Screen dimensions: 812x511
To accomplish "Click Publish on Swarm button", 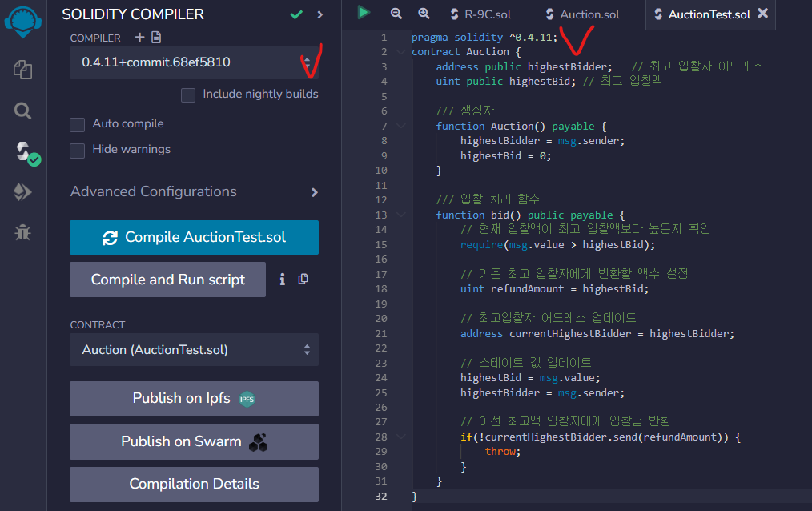I will click(195, 441).
